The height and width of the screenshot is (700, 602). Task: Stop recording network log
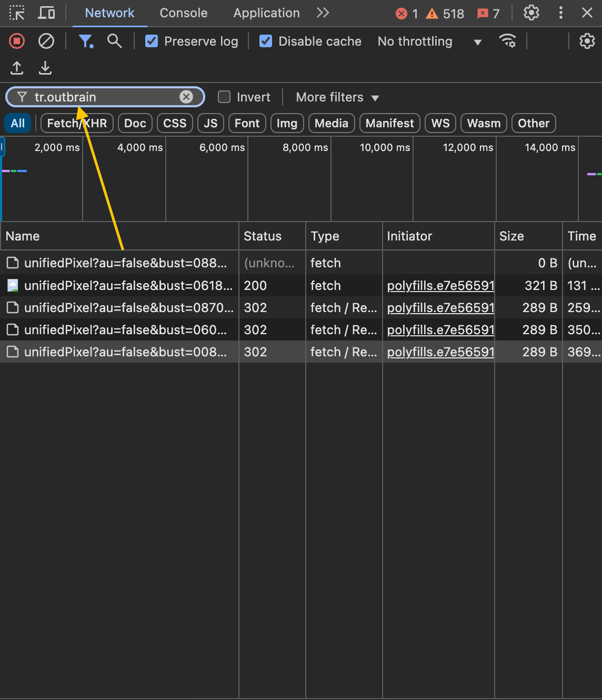(x=17, y=41)
